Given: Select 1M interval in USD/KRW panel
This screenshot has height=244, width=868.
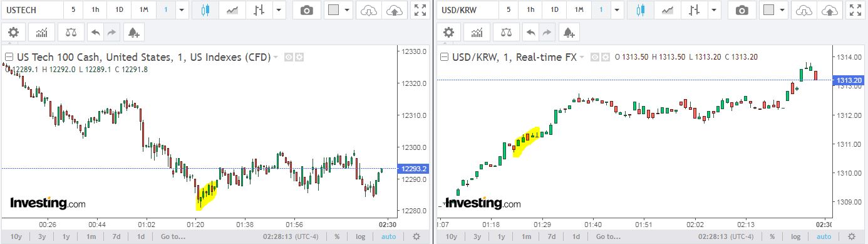Looking at the screenshot, I should 579,10.
